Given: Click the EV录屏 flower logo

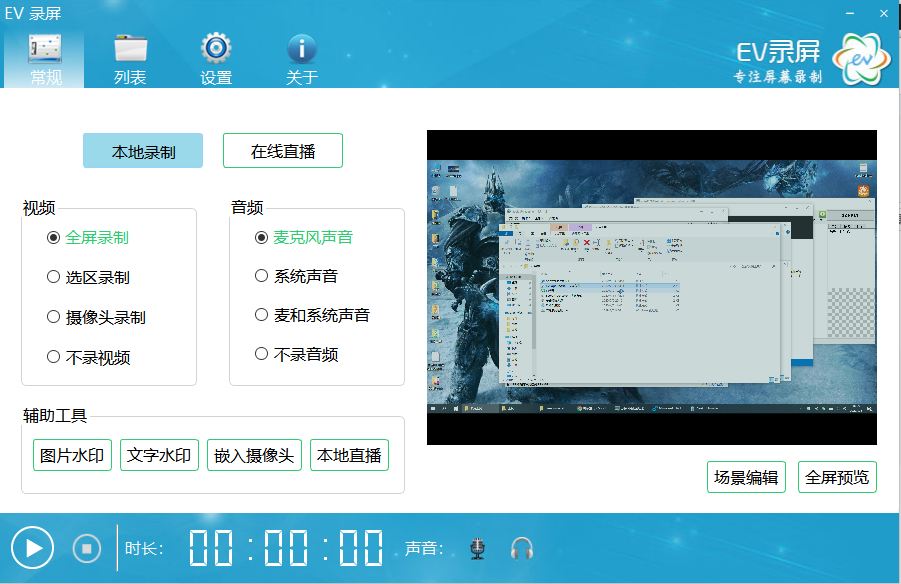Looking at the screenshot, I should [x=861, y=59].
